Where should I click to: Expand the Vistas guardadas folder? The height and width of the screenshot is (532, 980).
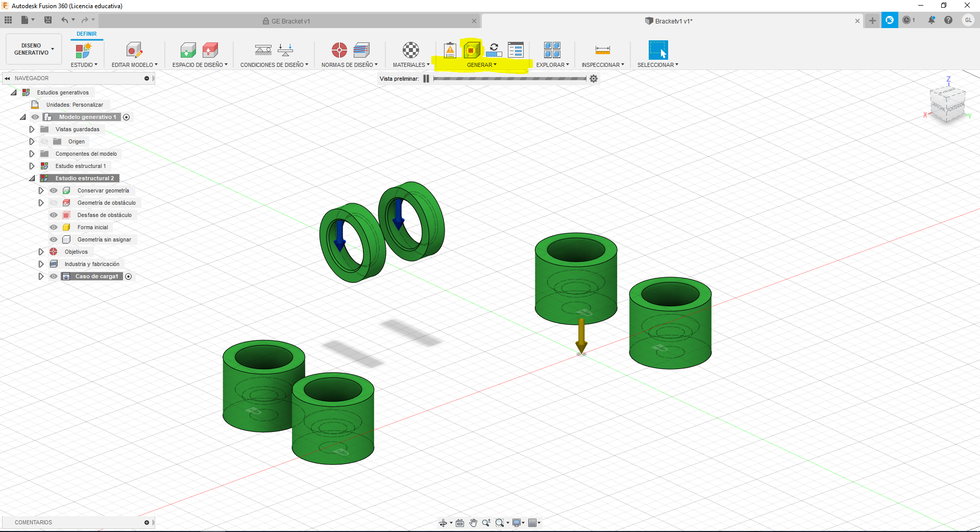(x=32, y=129)
